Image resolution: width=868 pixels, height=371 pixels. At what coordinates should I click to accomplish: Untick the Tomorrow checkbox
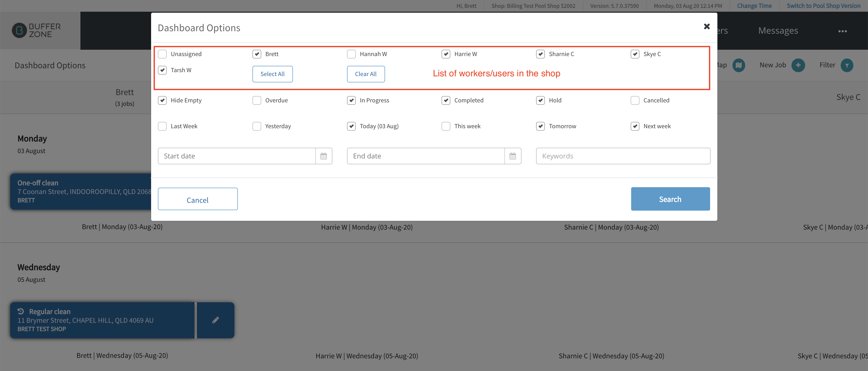[540, 126]
